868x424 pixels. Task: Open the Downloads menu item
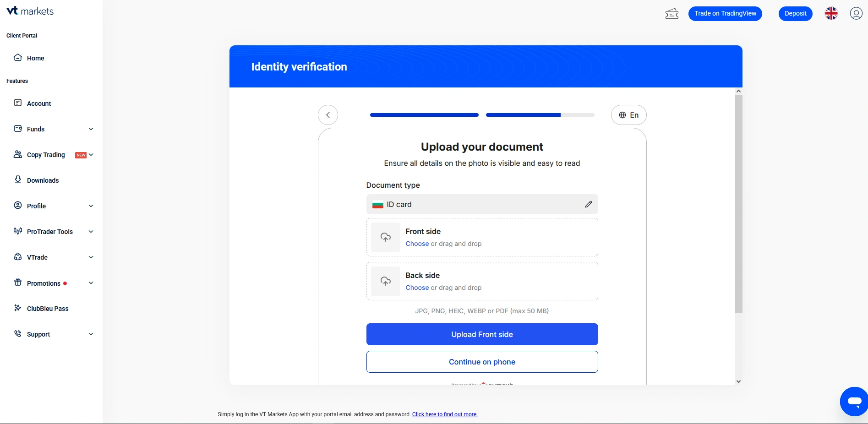point(43,180)
